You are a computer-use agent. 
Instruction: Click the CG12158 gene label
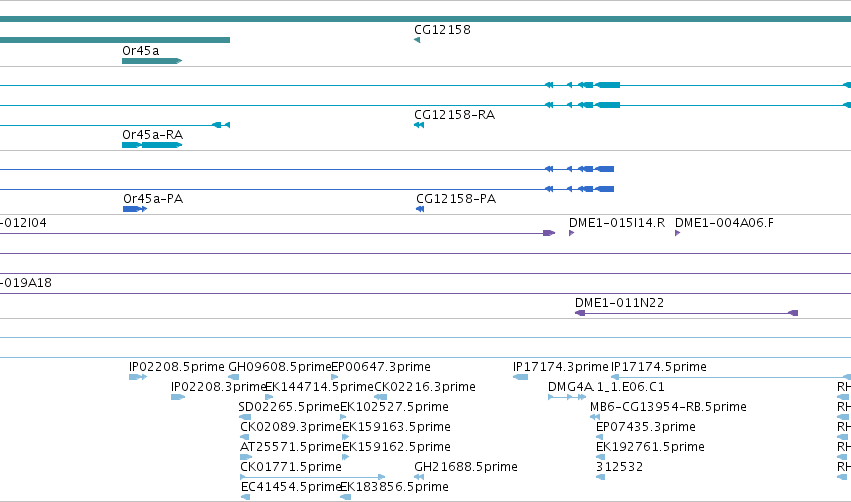(442, 30)
